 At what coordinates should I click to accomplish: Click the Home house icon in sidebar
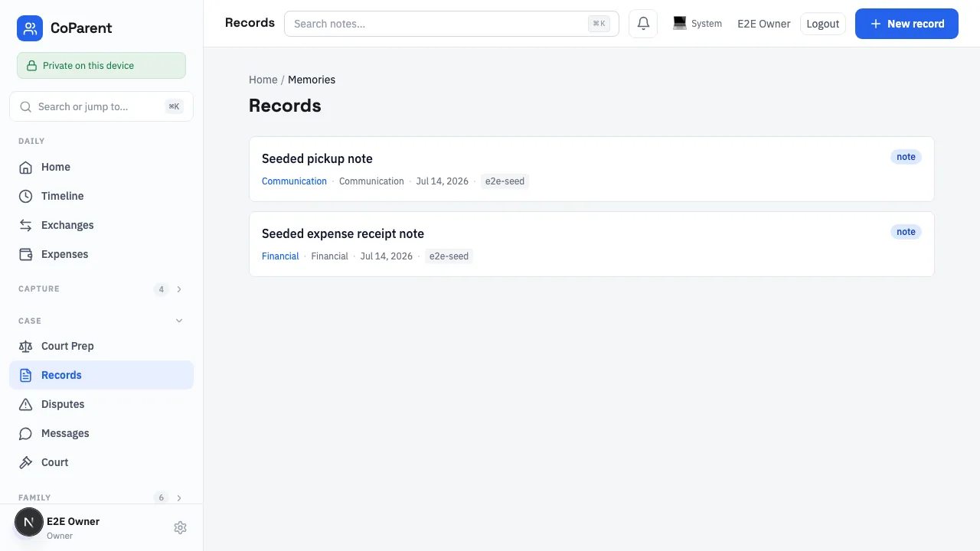(x=26, y=167)
